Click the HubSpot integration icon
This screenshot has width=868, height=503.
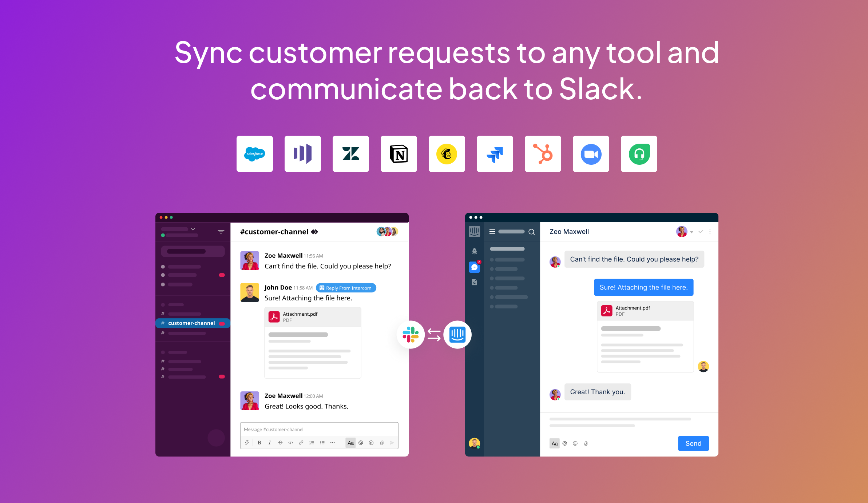click(543, 154)
